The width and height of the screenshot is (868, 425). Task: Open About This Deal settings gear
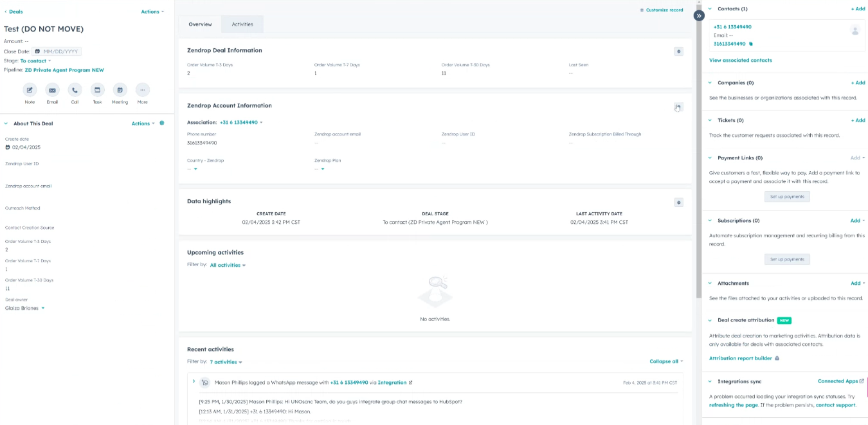[x=162, y=123]
